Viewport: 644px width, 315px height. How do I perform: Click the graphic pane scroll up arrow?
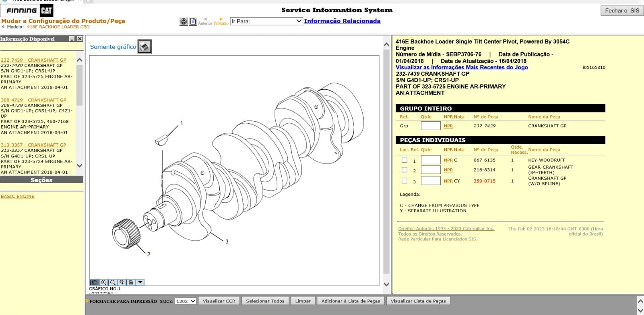(386, 44)
